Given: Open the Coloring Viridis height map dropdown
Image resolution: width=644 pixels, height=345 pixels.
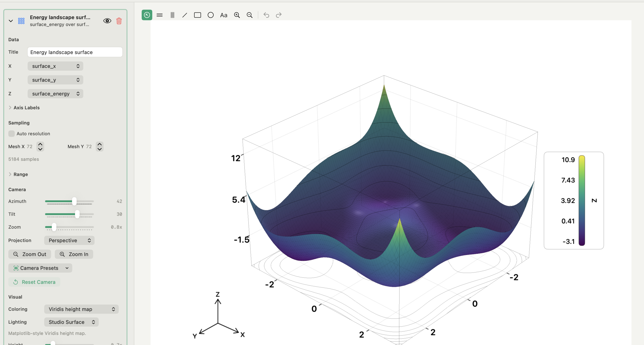Looking at the screenshot, I should point(81,309).
